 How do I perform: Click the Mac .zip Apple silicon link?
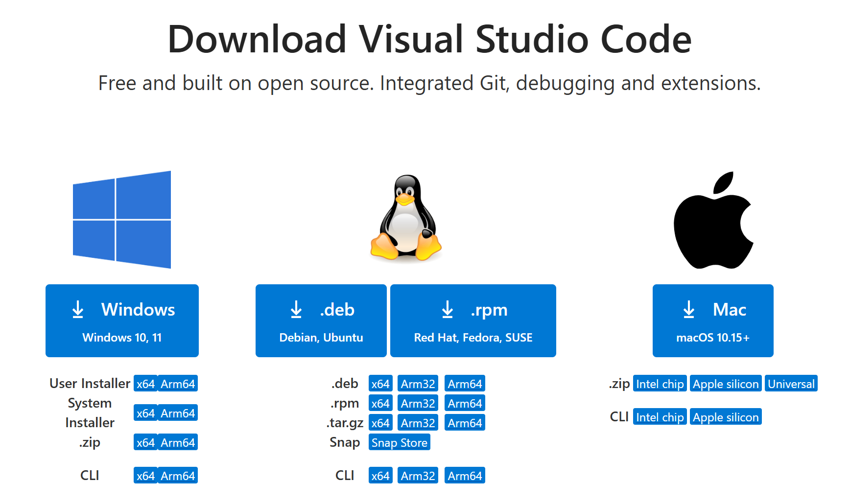pyautogui.click(x=726, y=384)
